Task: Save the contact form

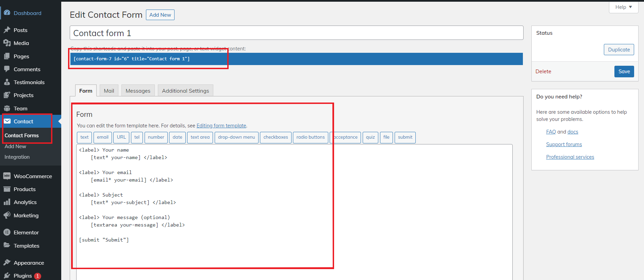Action: 624,72
